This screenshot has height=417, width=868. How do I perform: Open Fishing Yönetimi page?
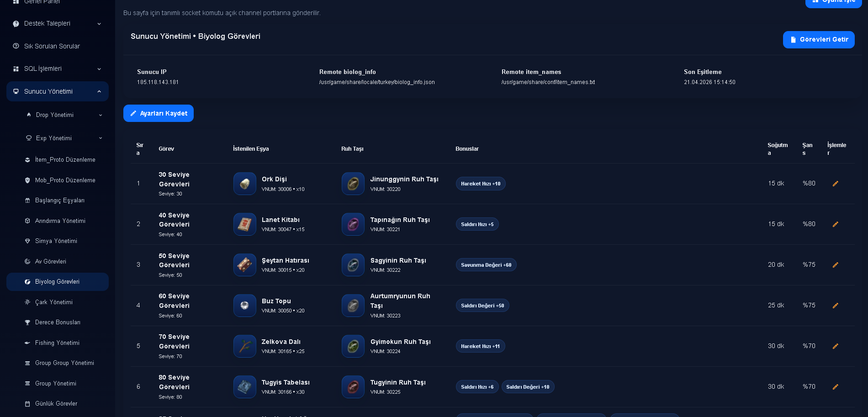point(58,343)
